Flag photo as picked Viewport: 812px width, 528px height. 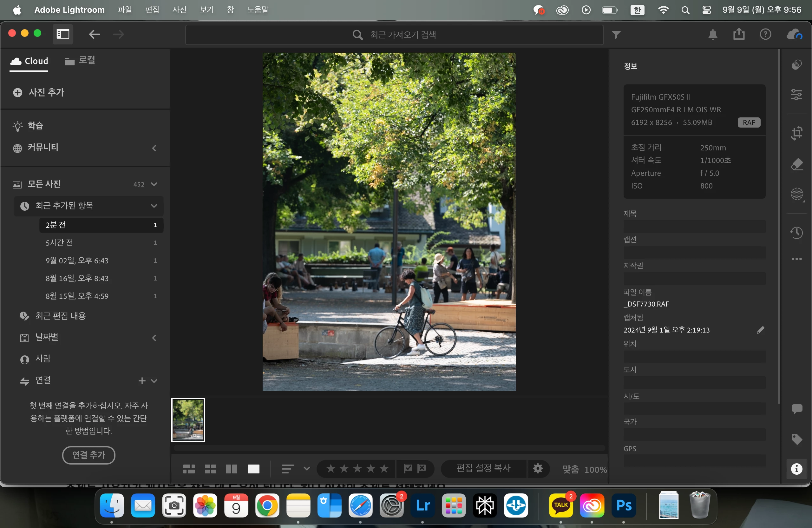coord(408,468)
